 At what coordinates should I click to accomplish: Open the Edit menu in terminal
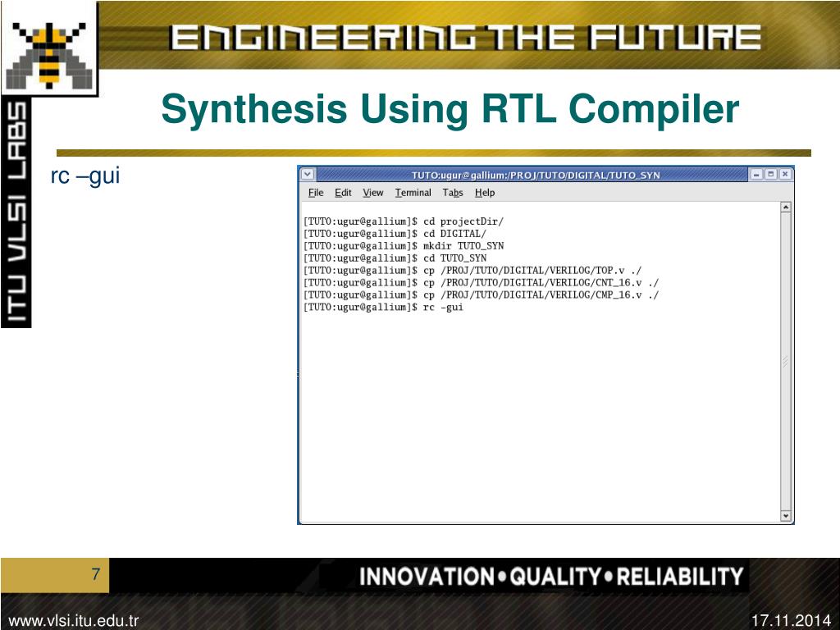[343, 193]
